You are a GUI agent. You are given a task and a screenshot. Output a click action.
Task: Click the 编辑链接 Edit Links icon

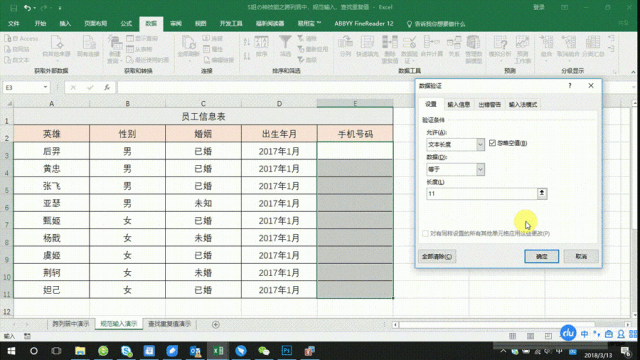(x=219, y=60)
